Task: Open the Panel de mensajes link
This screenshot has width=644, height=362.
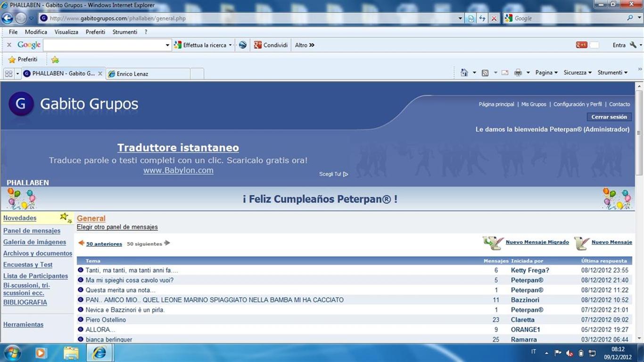Action: [32, 231]
